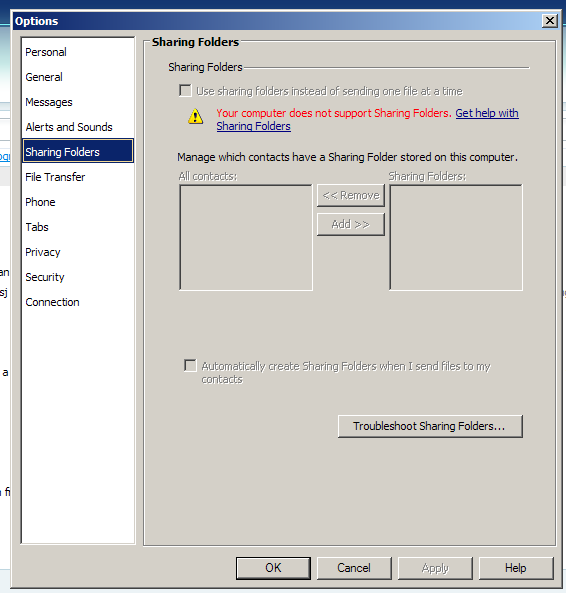566x593 pixels.
Task: Confirm changes with the OK button
Action: pos(273,568)
